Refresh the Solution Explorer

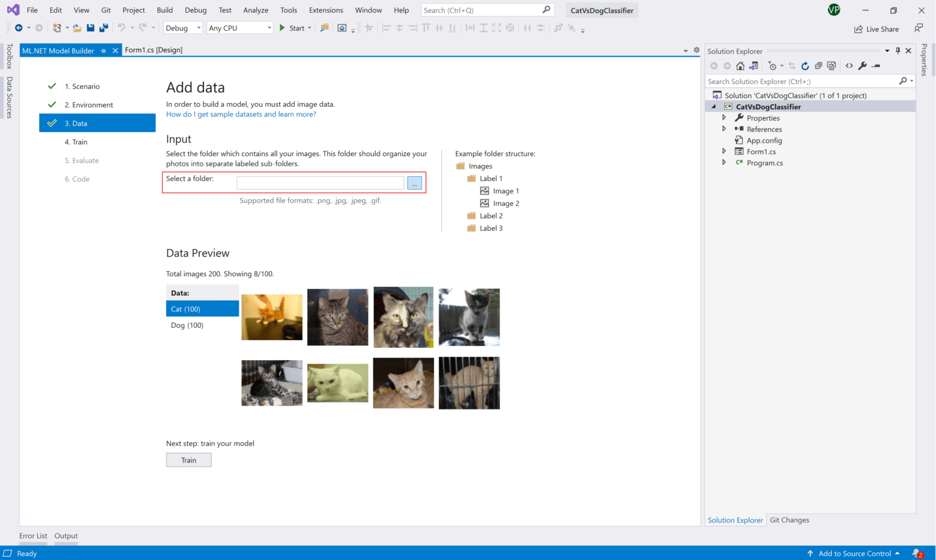804,66
